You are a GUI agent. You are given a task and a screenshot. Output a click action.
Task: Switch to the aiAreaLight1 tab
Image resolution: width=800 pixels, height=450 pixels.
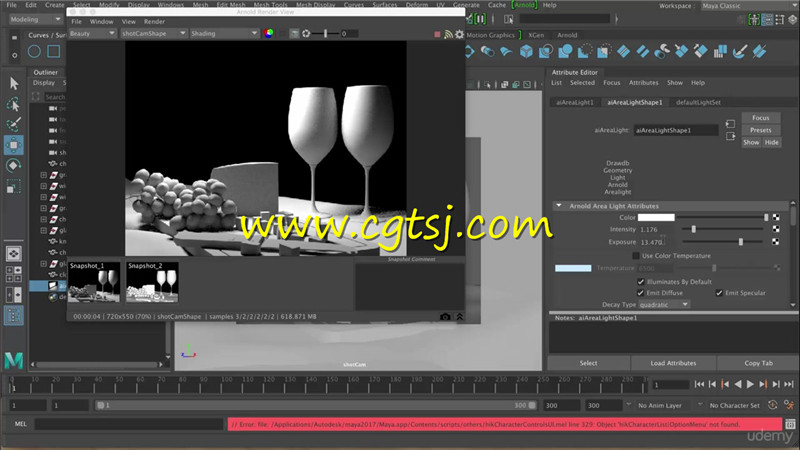click(x=574, y=103)
